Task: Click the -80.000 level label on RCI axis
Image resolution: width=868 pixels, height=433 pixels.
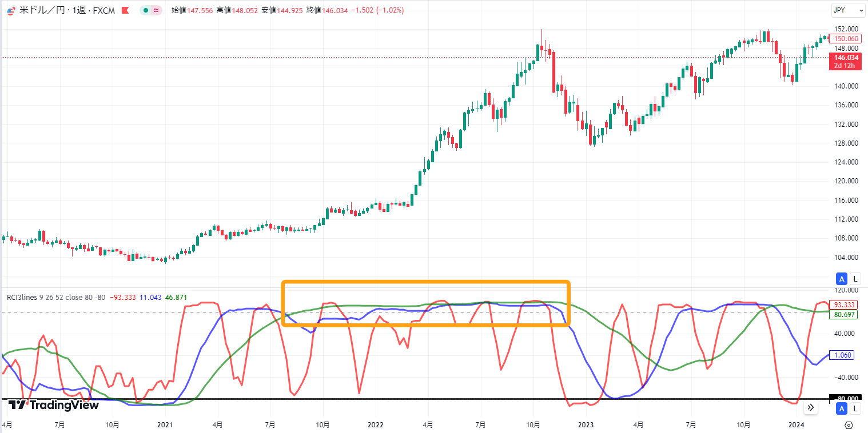Action: [x=845, y=399]
